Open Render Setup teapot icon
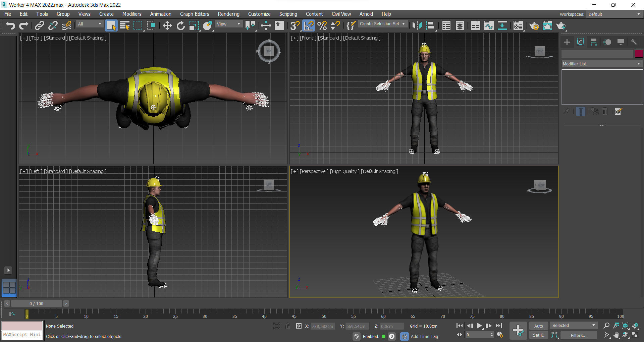This screenshot has width=644, height=342. pos(534,25)
